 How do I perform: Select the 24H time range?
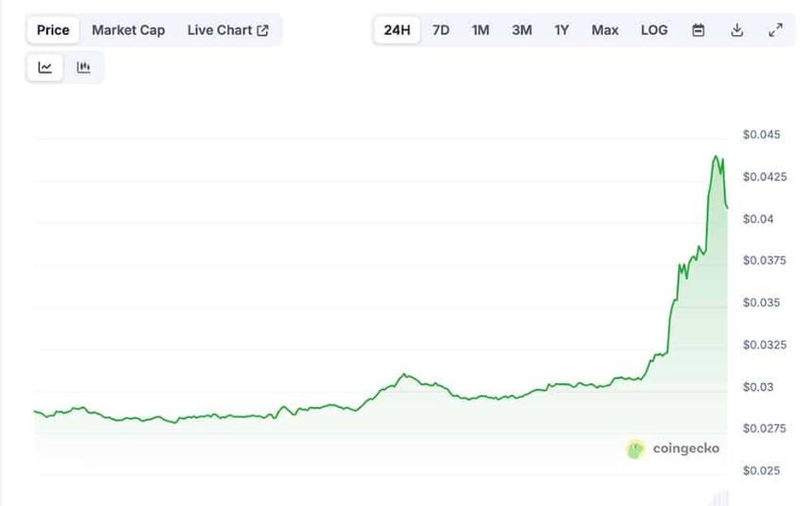[397, 30]
